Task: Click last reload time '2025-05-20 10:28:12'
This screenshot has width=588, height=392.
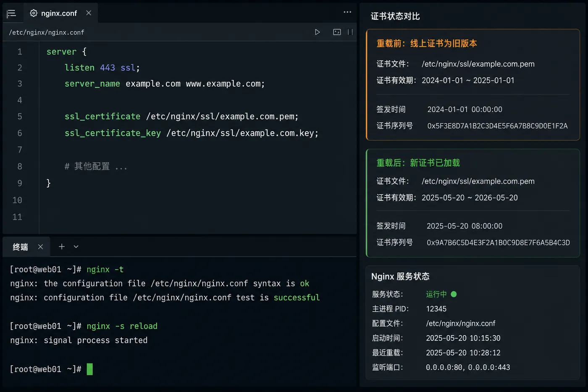Action: [463, 353]
